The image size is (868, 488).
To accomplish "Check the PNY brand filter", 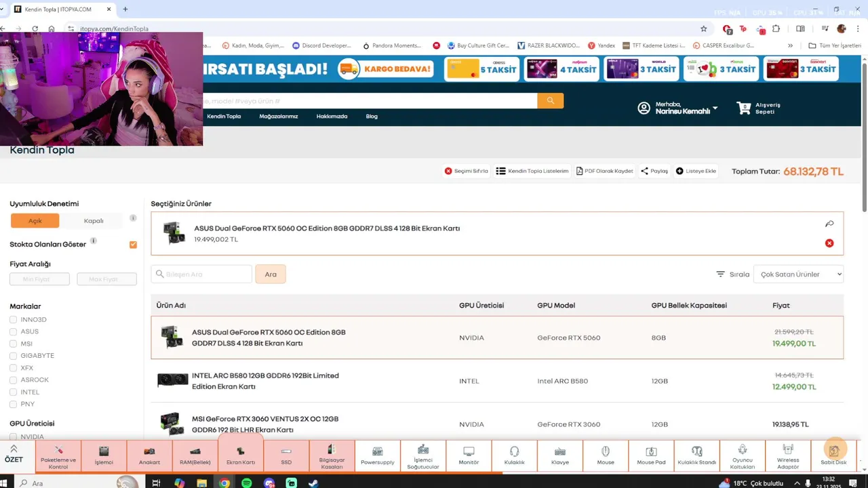I will click(x=13, y=404).
